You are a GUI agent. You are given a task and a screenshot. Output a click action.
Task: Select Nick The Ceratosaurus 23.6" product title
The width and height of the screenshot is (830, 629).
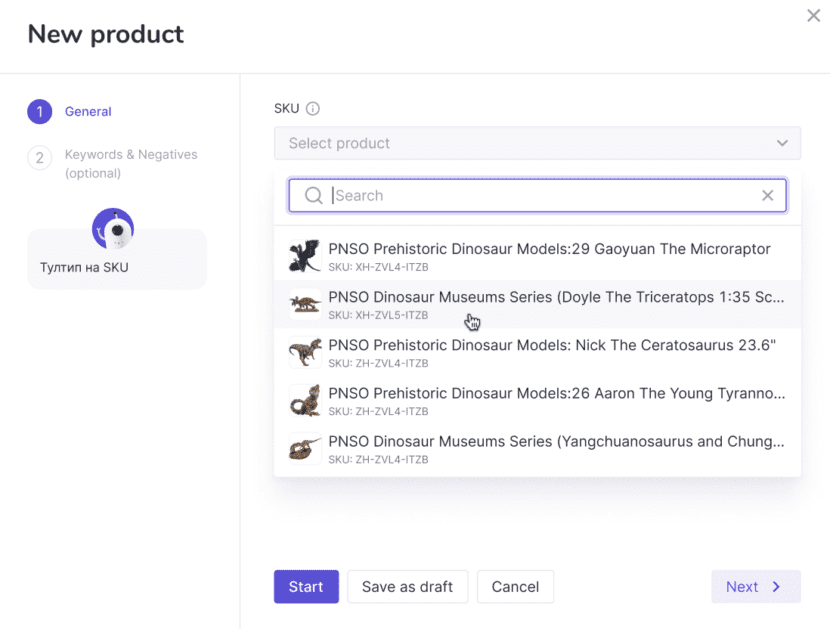pyautogui.click(x=552, y=345)
